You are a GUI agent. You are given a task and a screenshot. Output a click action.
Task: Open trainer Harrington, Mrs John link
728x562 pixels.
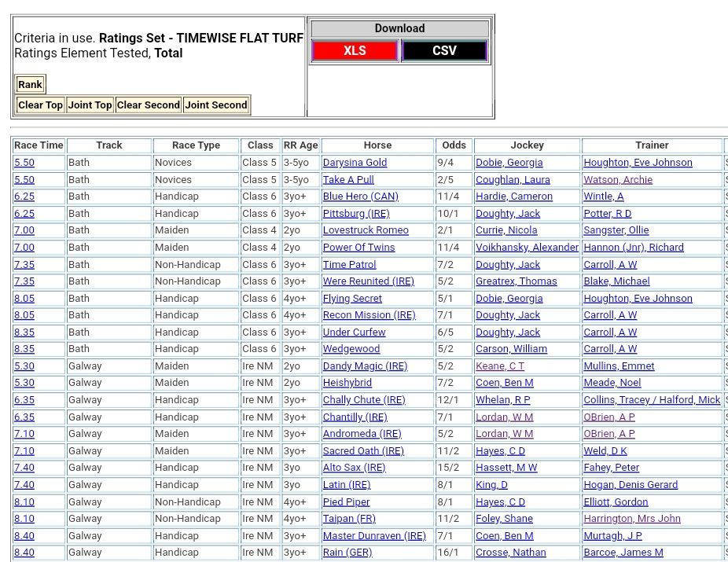(x=633, y=519)
